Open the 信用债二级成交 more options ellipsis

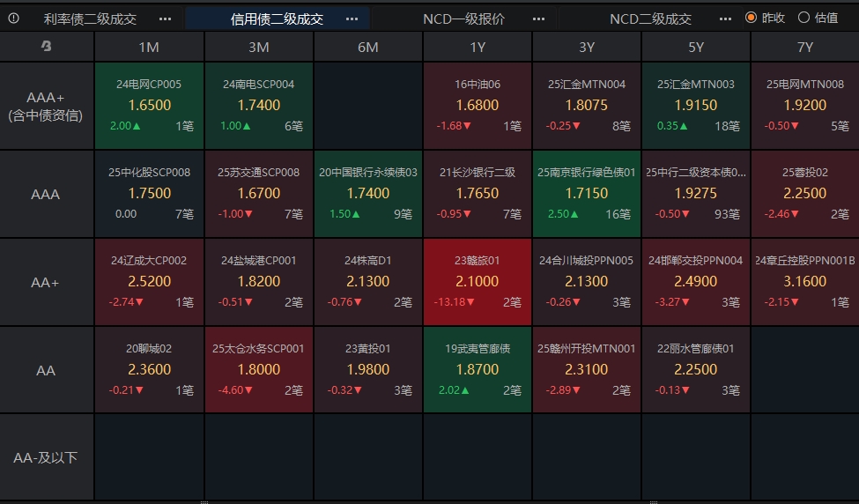(x=352, y=19)
